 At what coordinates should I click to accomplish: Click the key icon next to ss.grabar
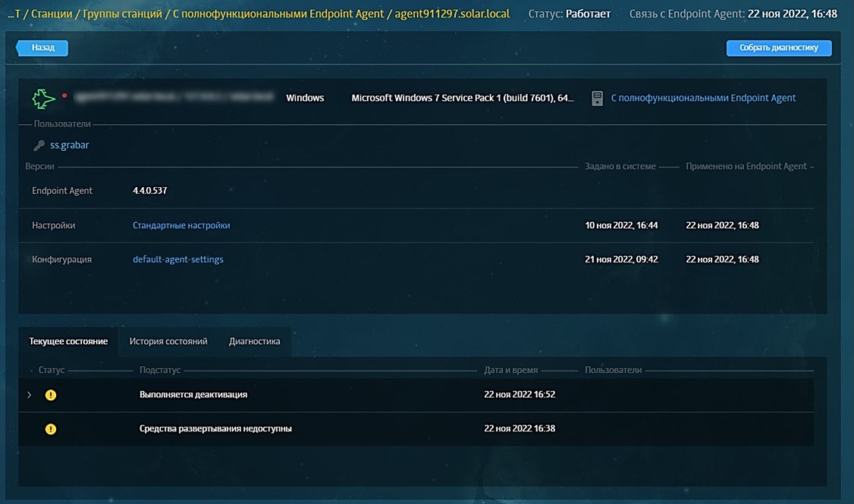[39, 146]
